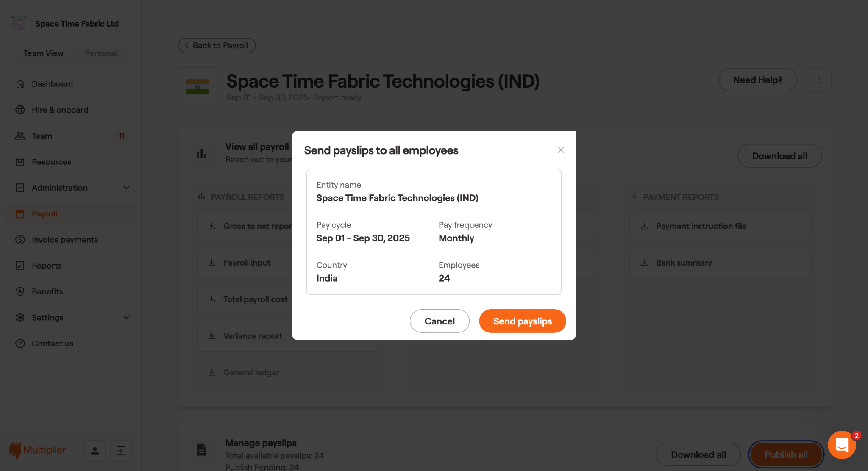Click the Send payslips button
This screenshot has height=471, width=868.
click(x=522, y=321)
